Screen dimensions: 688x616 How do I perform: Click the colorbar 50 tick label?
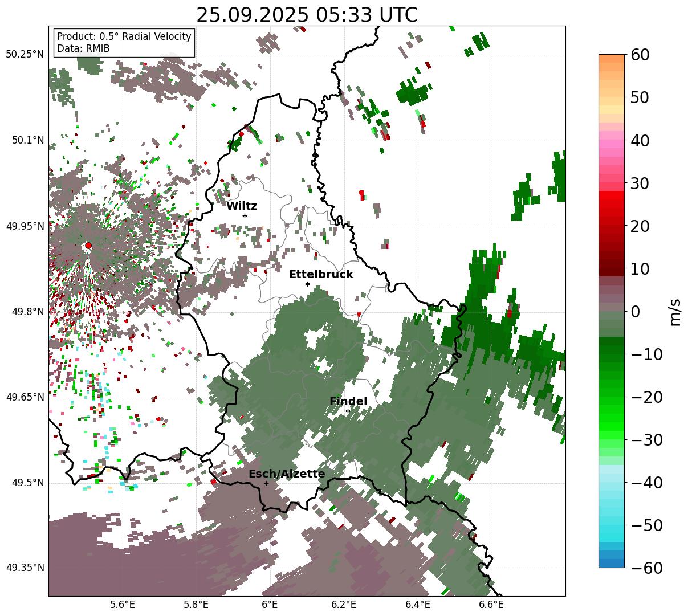pos(639,97)
